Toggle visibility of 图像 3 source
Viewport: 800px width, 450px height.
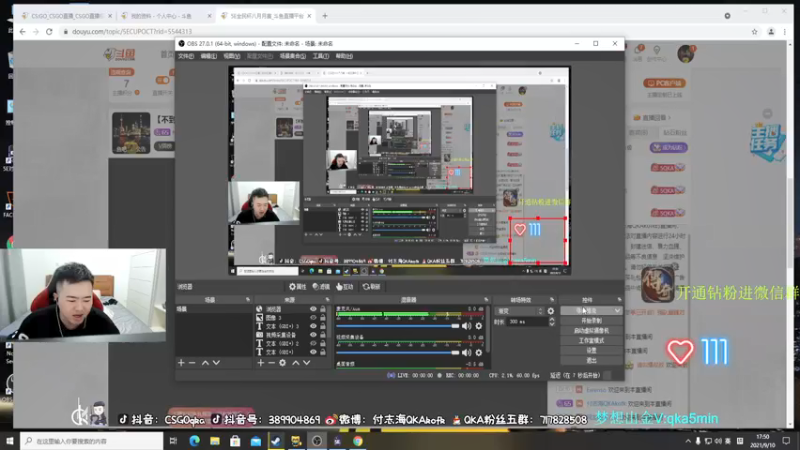coord(313,317)
